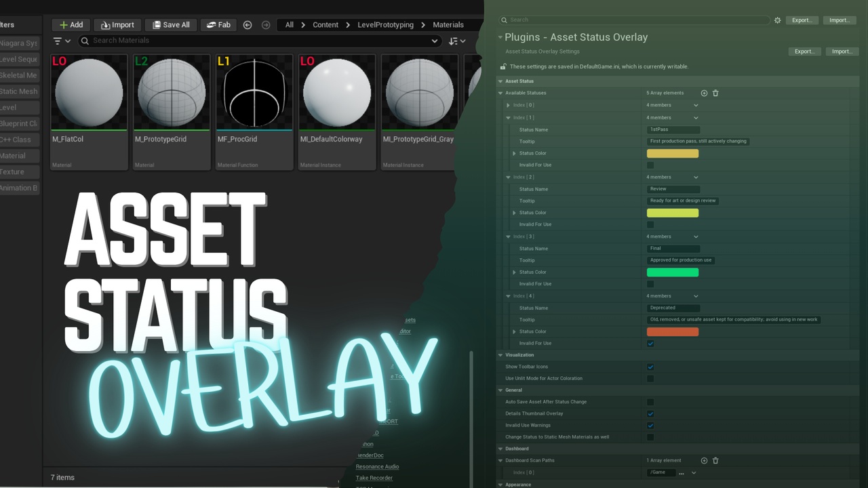
Task: Click the L2 status badge on M_PrototypeGrid
Action: [141, 61]
